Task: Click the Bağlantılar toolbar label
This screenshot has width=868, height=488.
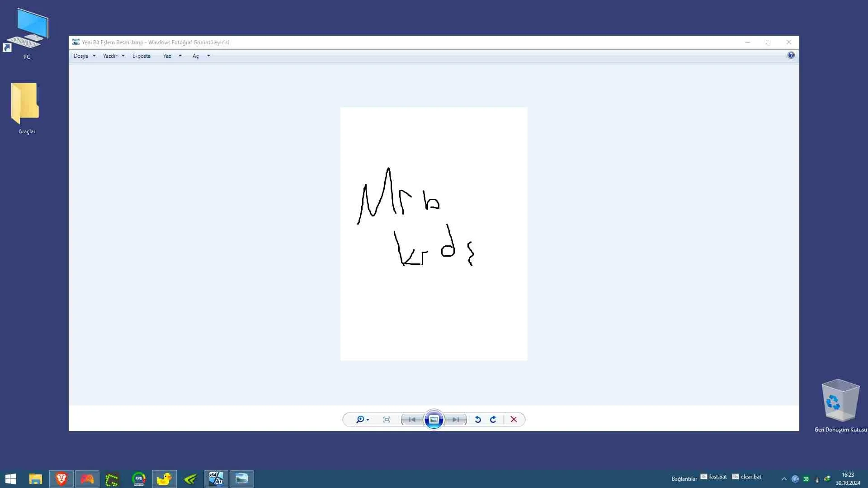Action: tap(684, 479)
